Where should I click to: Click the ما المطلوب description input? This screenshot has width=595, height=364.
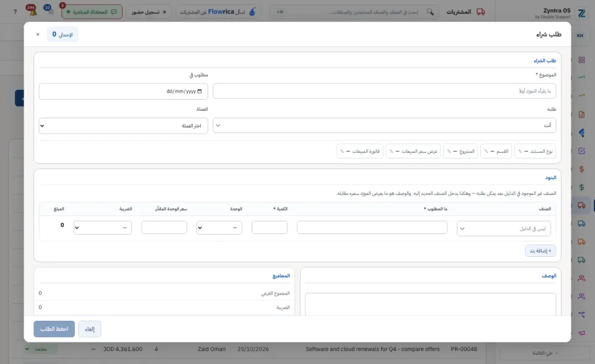tap(372, 228)
